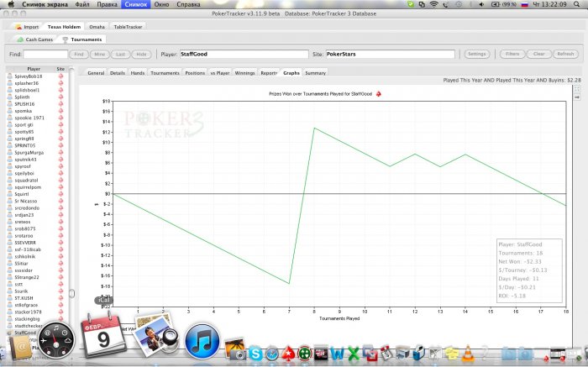588x367 pixels.
Task: Click the Clear filters button
Action: [539, 54]
